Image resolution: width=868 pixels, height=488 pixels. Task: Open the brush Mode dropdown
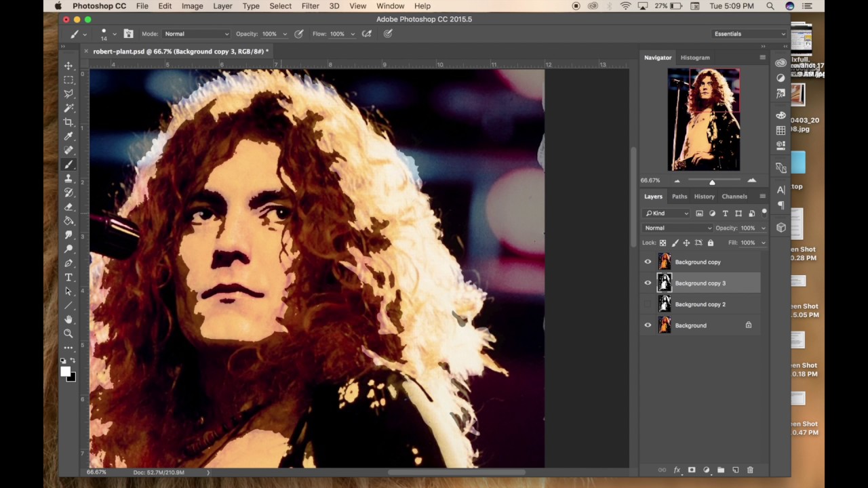[195, 34]
